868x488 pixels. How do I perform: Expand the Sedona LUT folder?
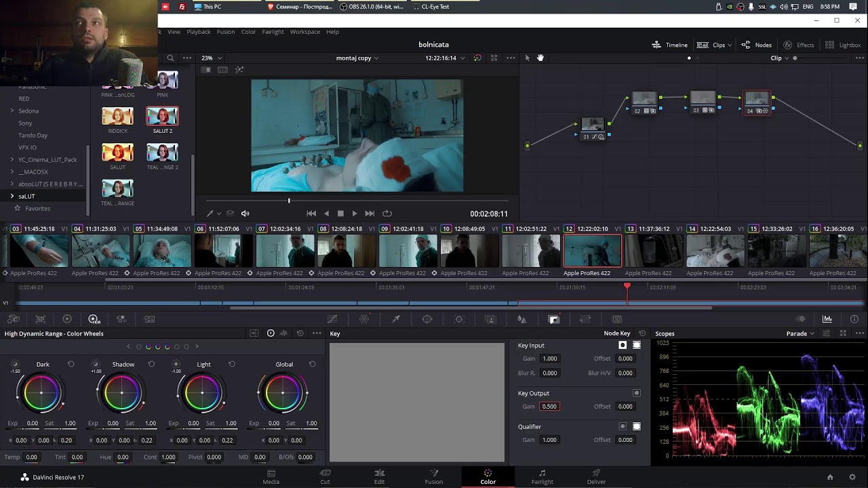[12, 110]
